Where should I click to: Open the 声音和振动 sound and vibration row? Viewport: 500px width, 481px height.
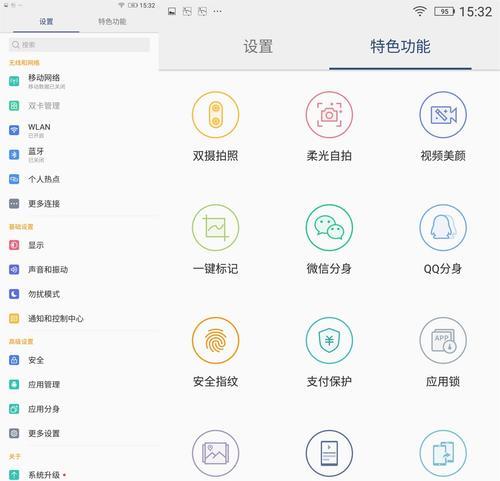[x=79, y=270]
